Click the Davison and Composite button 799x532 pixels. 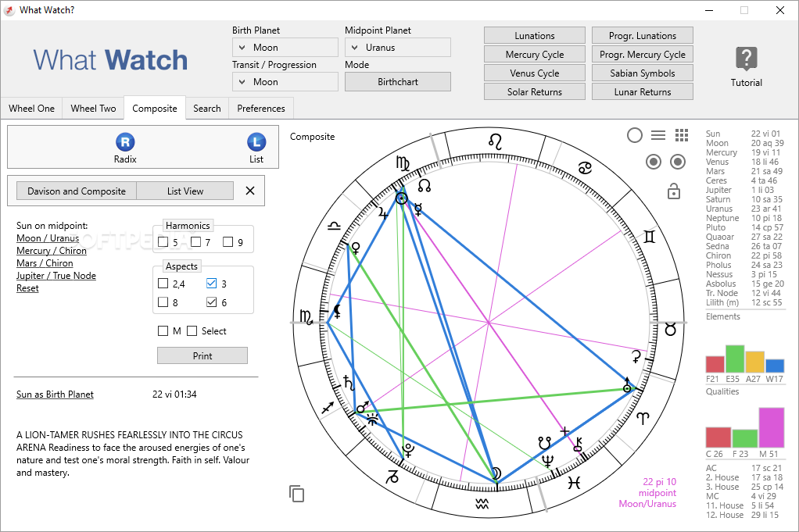pyautogui.click(x=77, y=191)
